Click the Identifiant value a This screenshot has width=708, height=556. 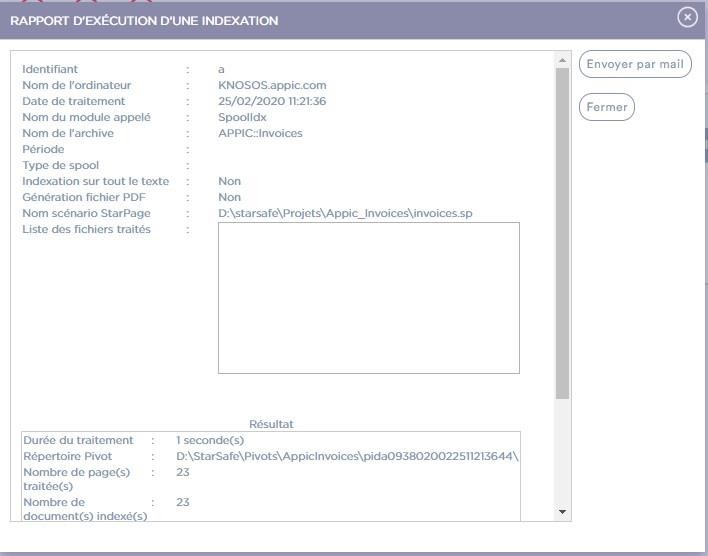tap(221, 69)
